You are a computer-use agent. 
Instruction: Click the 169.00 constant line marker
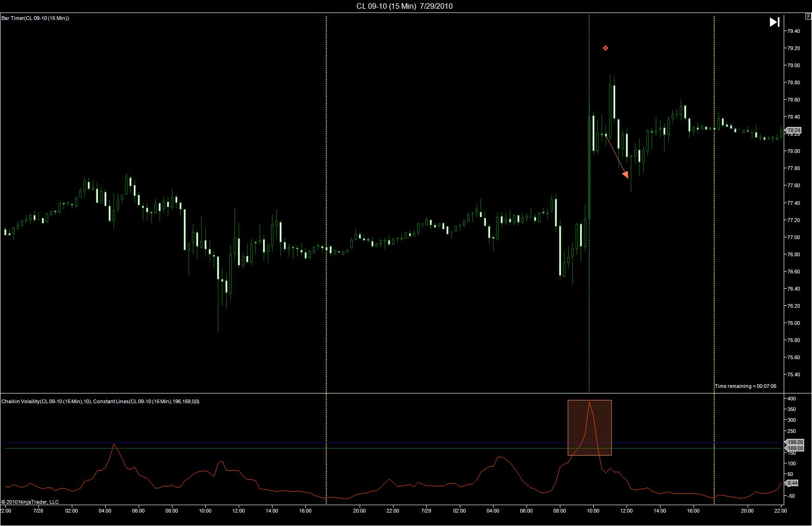(x=793, y=449)
